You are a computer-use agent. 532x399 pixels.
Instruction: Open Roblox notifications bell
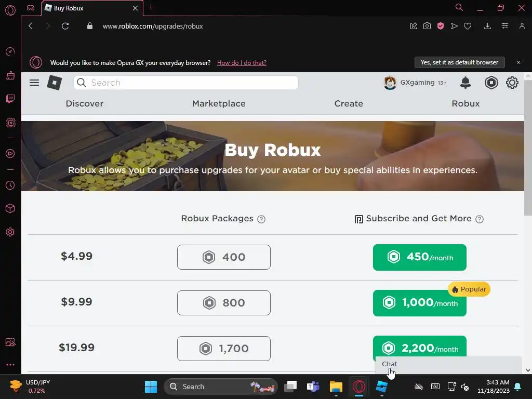point(465,83)
